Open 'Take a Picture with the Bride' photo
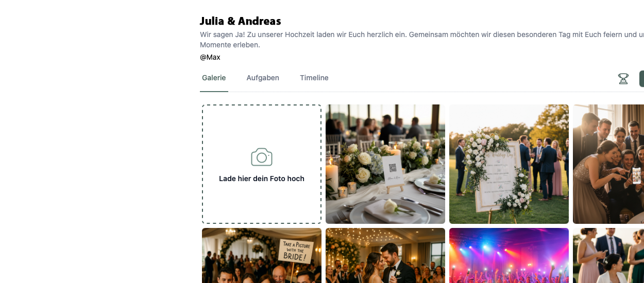The height and width of the screenshot is (283, 644). coord(262,255)
